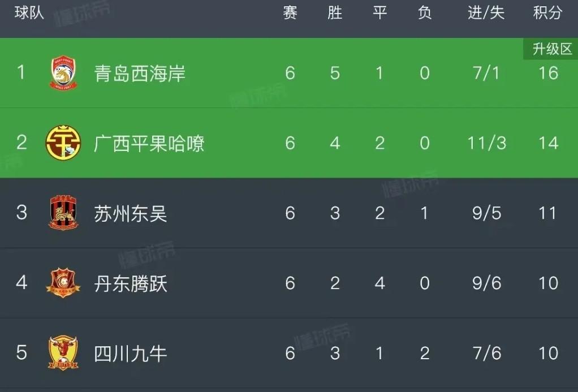This screenshot has width=578, height=392.
Task: Click the 丹东腾跃 team crest
Action: [x=63, y=283]
